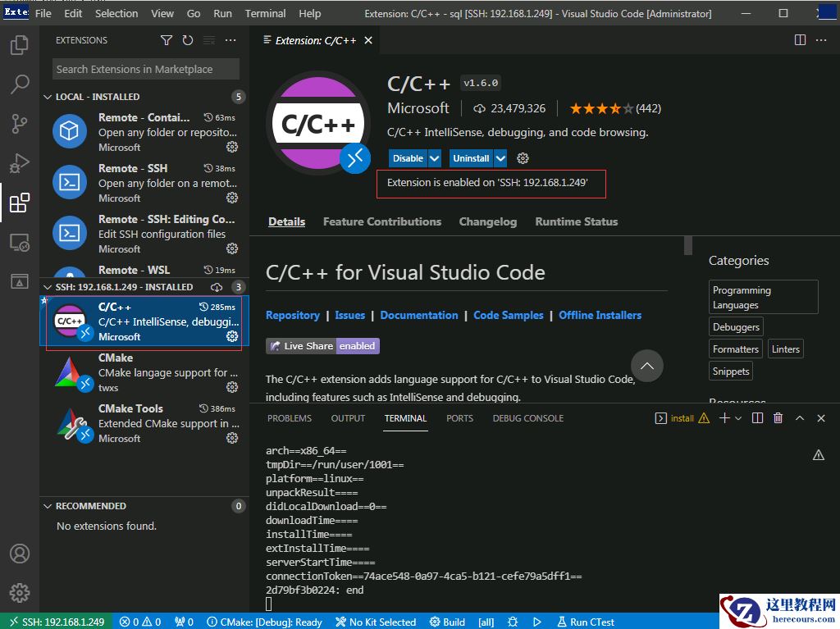Open the Terminal menu
Viewport: 840px width, 629px height.
coord(265,13)
